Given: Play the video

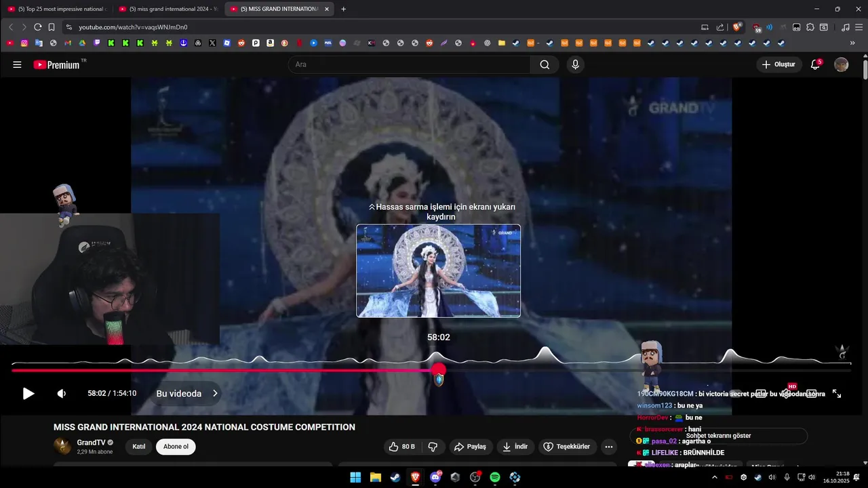Looking at the screenshot, I should point(28,394).
